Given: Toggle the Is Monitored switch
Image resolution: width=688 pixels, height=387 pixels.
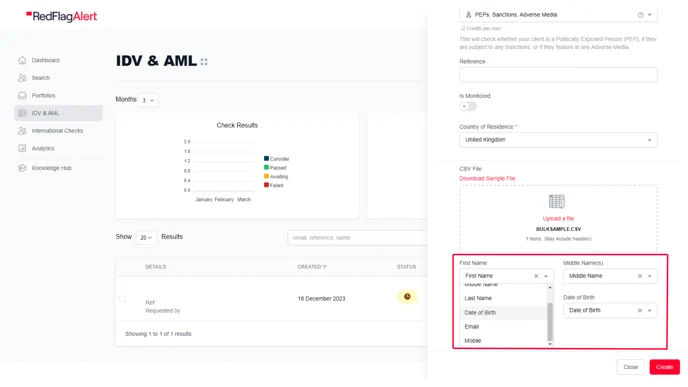Looking at the screenshot, I should coord(468,106).
